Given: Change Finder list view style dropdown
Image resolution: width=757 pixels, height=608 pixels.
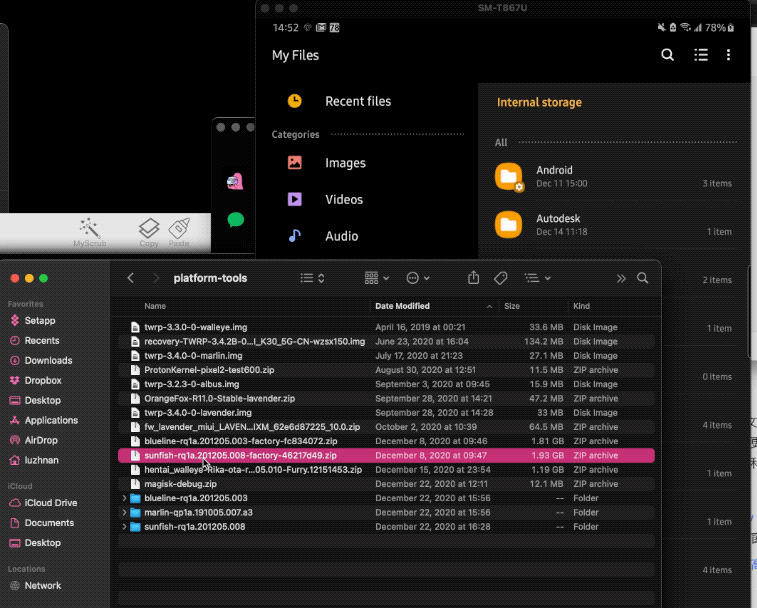Looking at the screenshot, I should click(312, 278).
